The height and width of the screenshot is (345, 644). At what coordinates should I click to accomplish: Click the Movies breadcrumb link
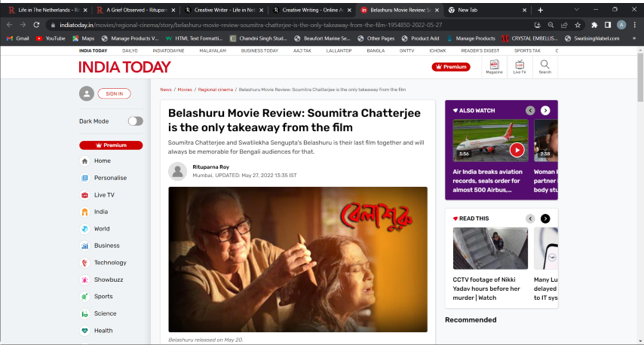click(x=185, y=90)
